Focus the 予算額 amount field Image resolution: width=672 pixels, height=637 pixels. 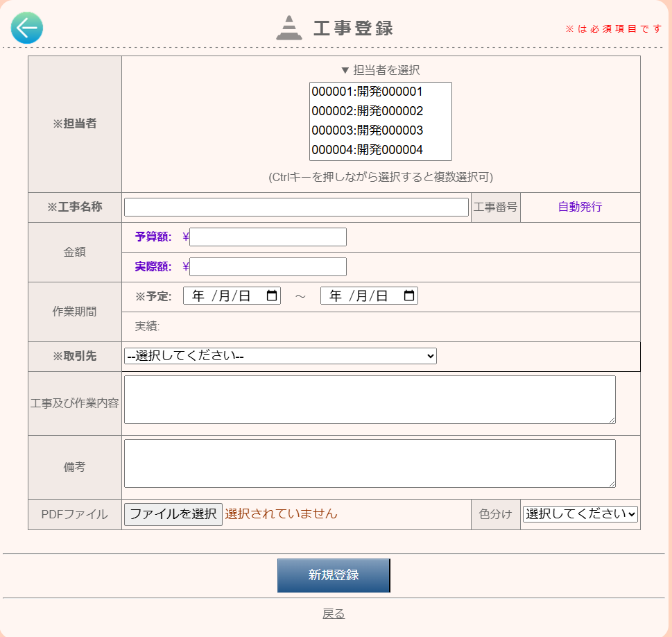pyautogui.click(x=268, y=237)
